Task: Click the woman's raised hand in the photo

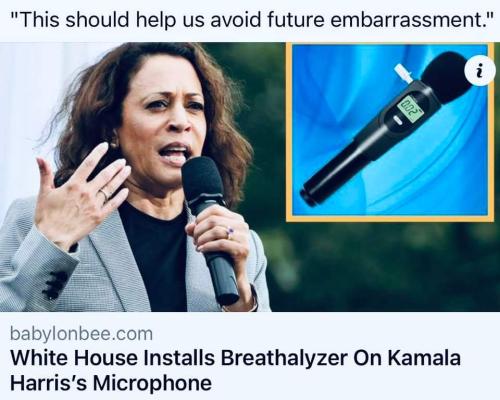Action: pos(80,195)
